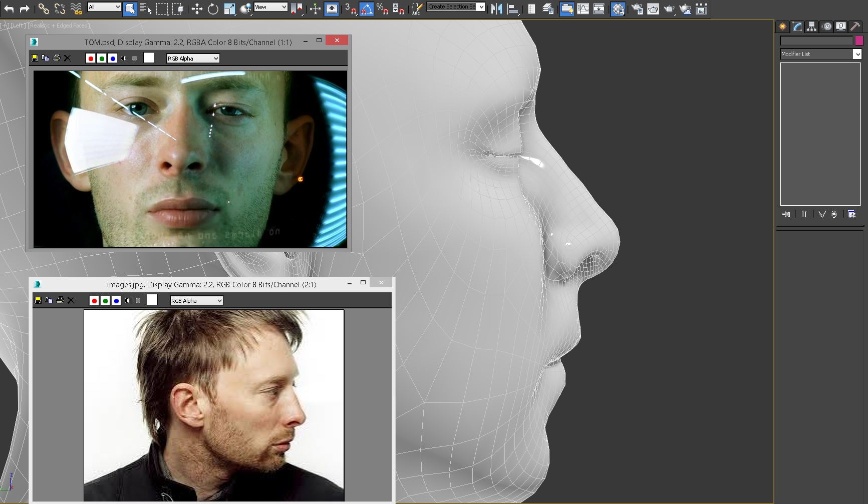Screen dimensions: 868x504
Task: Toggle red channel in TOM.psd window
Action: click(x=91, y=59)
